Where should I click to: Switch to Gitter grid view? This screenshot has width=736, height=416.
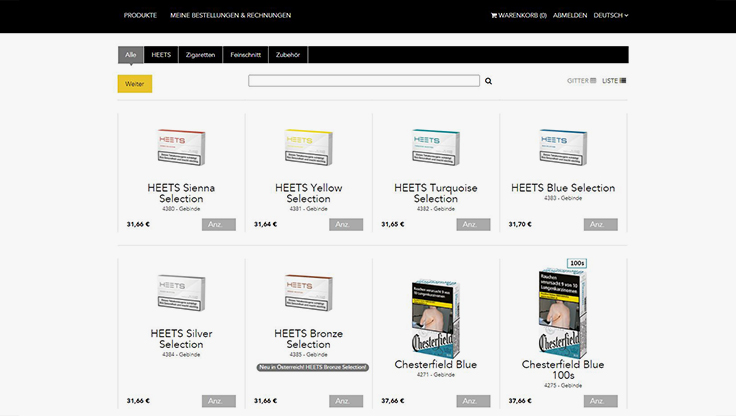(581, 81)
